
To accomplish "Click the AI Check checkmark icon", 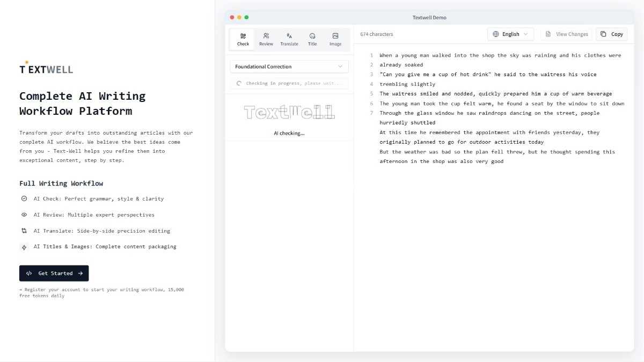I will coord(24,198).
